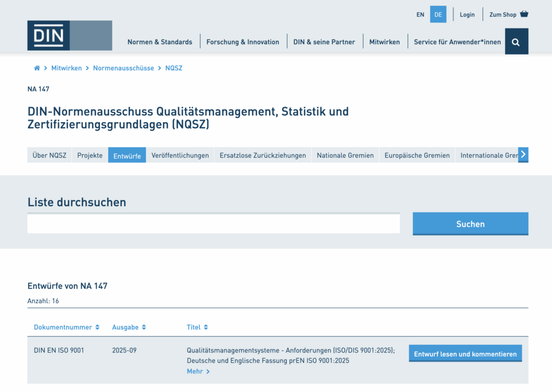Open the site search magnifier icon
The height and width of the screenshot is (392, 552).
tap(516, 42)
